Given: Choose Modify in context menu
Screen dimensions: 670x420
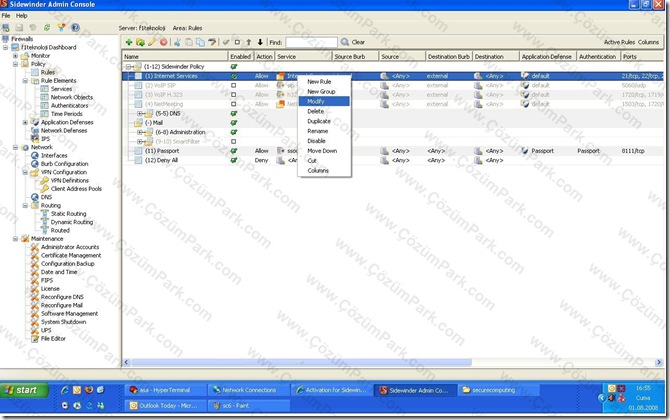Looking at the screenshot, I should (324, 101).
